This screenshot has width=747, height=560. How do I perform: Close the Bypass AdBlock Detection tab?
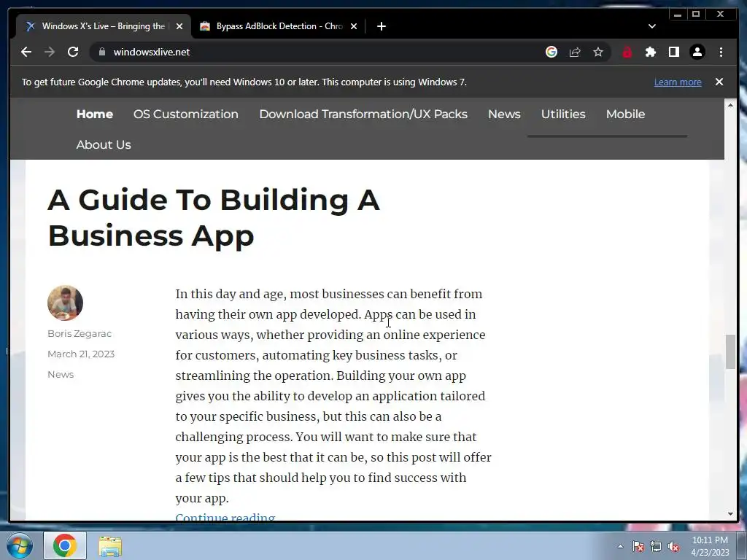pyautogui.click(x=354, y=26)
